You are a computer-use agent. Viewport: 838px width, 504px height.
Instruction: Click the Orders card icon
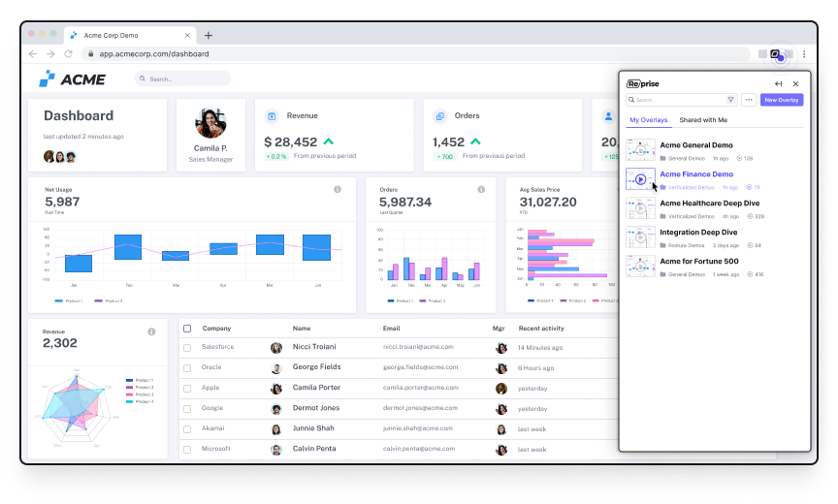coord(439,116)
